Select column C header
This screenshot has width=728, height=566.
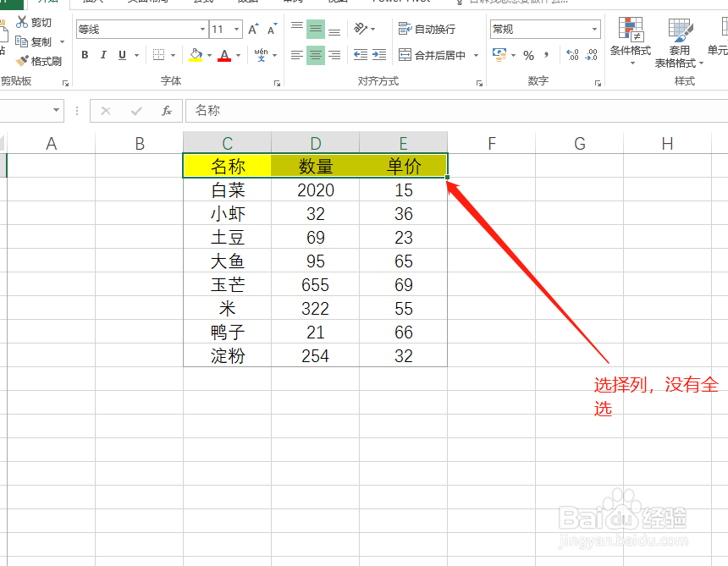[227, 143]
